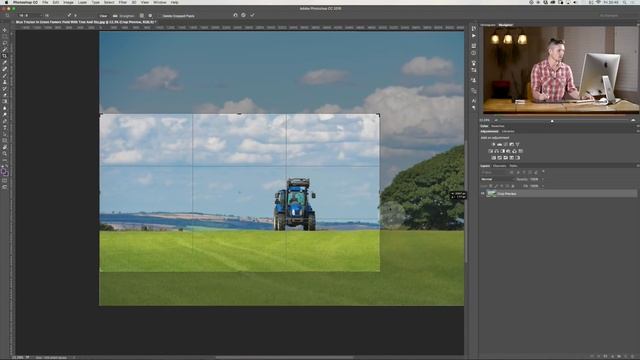
Task: Open layer filter Kind dropdown
Action: (x=493, y=172)
